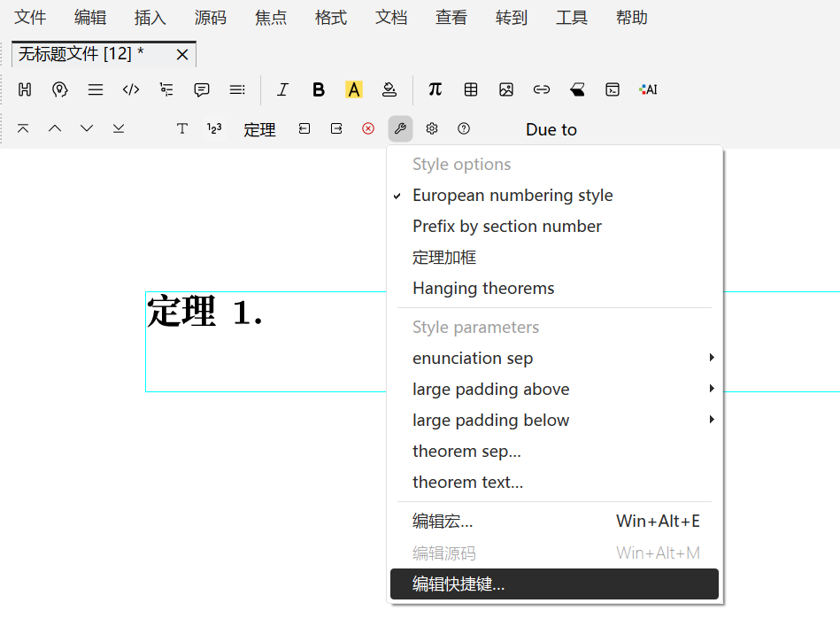Open the AI assistant icon

click(x=648, y=89)
